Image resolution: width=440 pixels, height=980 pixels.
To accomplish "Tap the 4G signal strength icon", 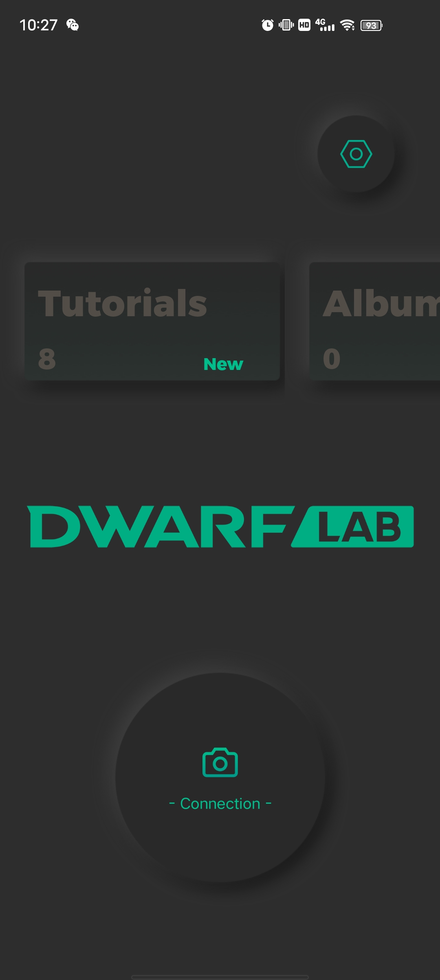I will (325, 25).
